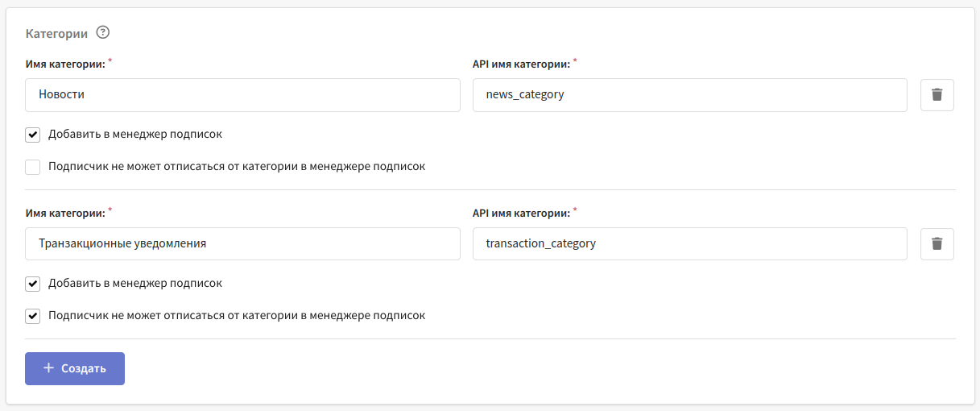Click trash icon next to transaction_category field

click(937, 243)
